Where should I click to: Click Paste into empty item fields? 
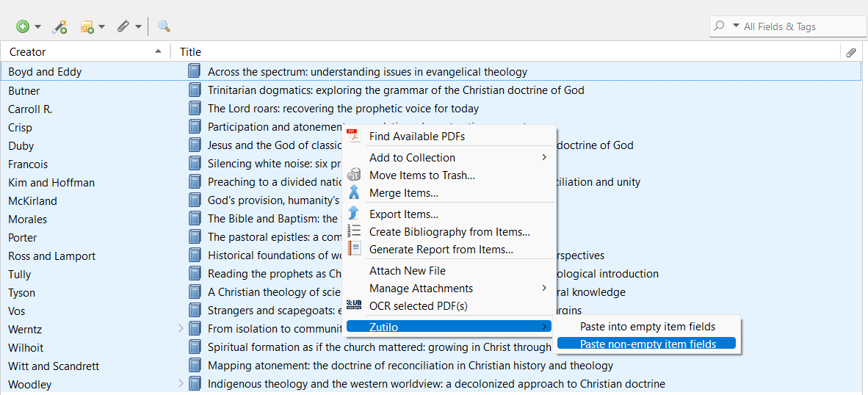pyautogui.click(x=647, y=326)
